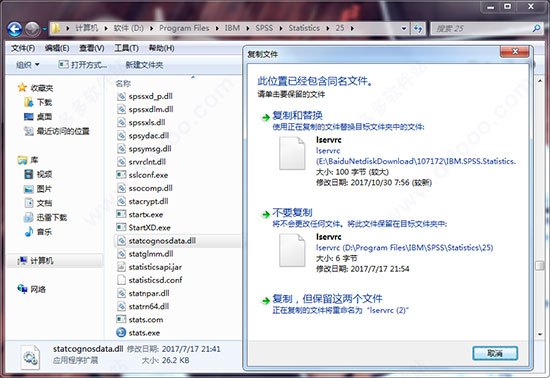Image resolution: width=550 pixels, height=378 pixels.
Task: Click the search magnifier icon
Action: pyautogui.click(x=536, y=28)
